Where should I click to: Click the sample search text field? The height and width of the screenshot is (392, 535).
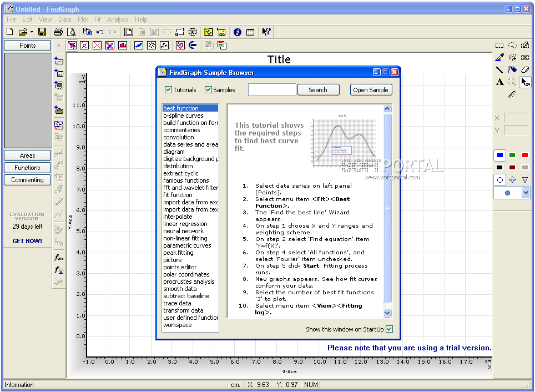tap(272, 90)
